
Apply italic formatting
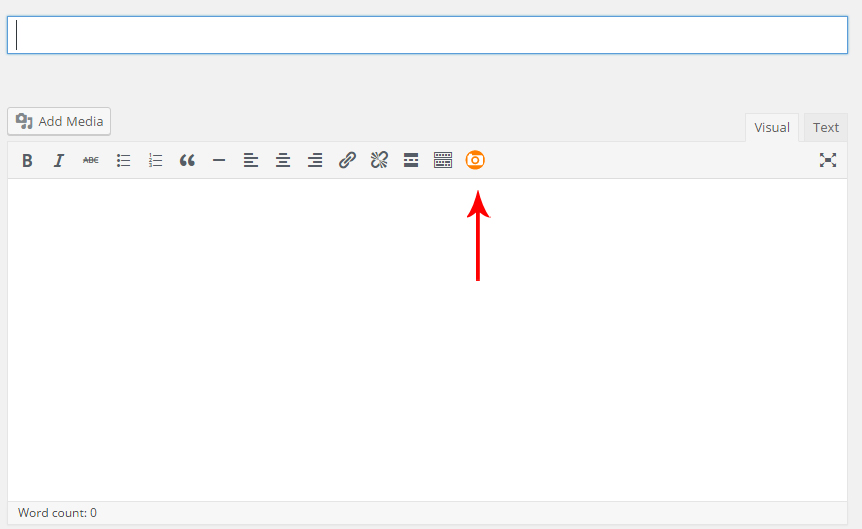[59, 161]
